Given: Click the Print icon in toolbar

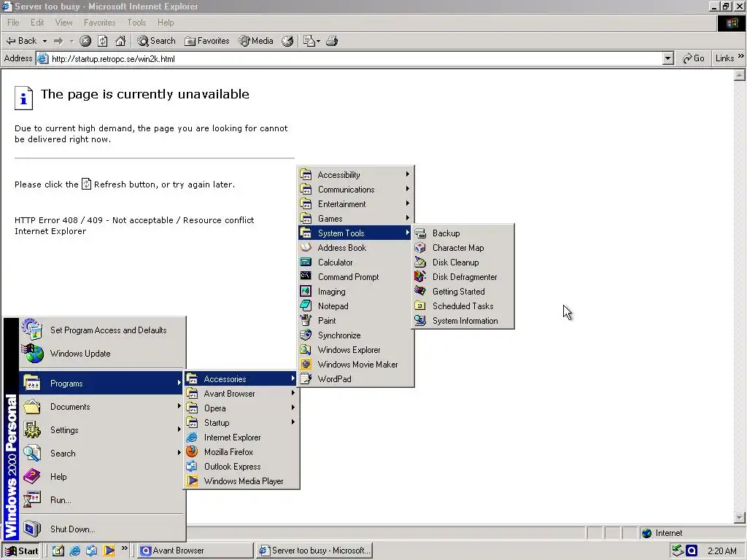Looking at the screenshot, I should pos(332,41).
